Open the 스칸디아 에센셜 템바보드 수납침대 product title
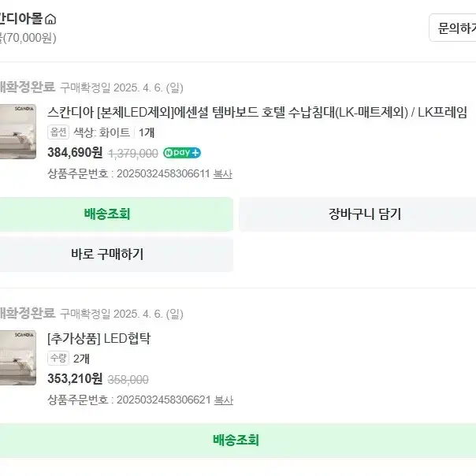The height and width of the screenshot is (476, 476). [257, 113]
